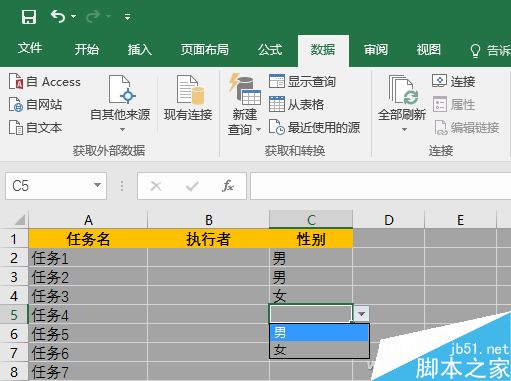511x381 pixels.
Task: Select column A header
Action: pos(88,220)
